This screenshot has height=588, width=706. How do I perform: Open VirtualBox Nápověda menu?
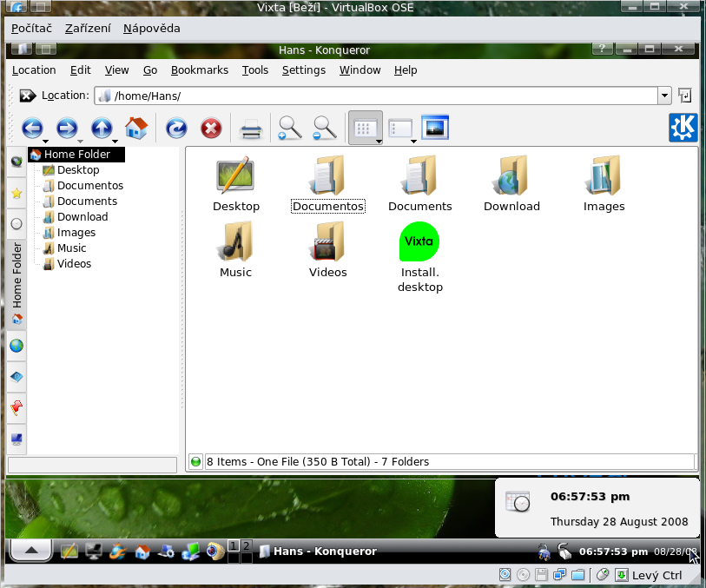(151, 29)
